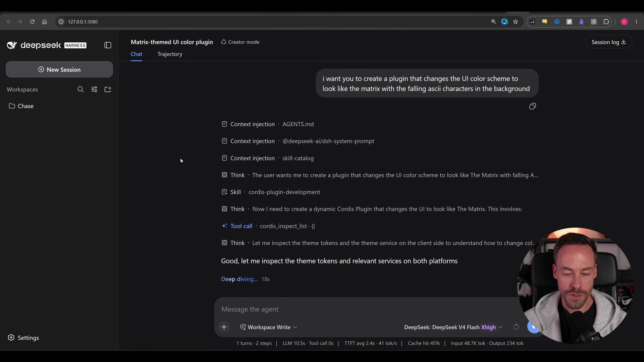Screen dimensions: 644x362
Task: Click the loading spinner icon in the composer
Action: pos(516,327)
